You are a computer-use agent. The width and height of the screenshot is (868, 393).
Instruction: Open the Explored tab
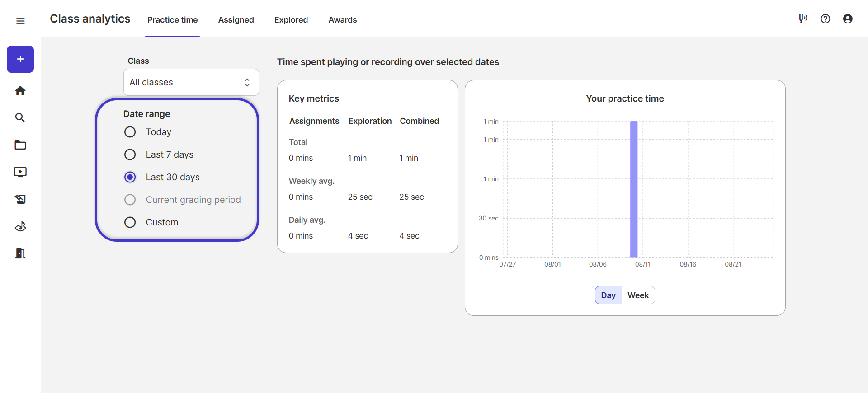[x=291, y=20]
